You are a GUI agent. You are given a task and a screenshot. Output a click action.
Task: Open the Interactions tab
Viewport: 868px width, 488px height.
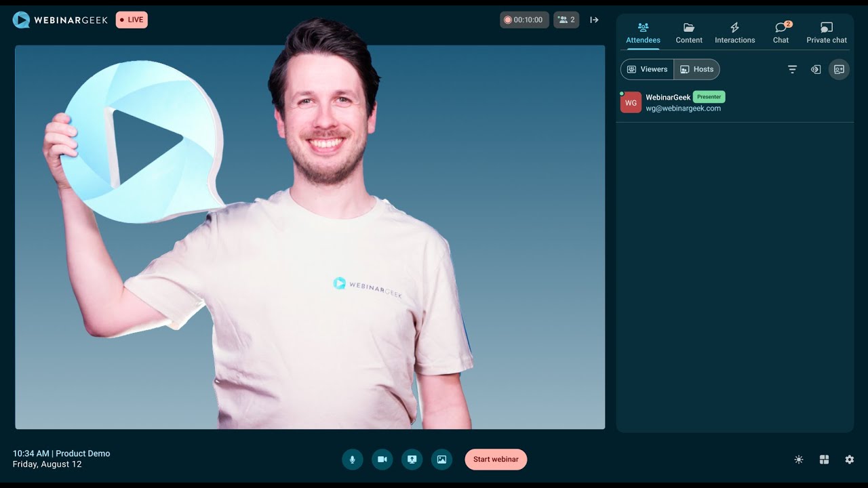click(735, 33)
